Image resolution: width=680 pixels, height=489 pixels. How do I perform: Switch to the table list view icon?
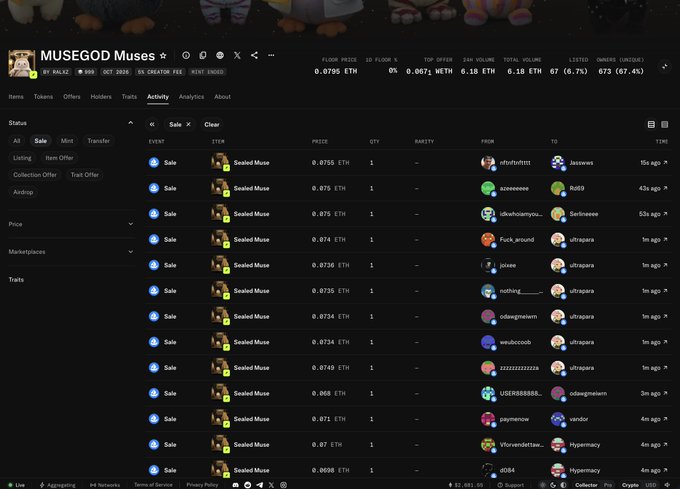651,124
